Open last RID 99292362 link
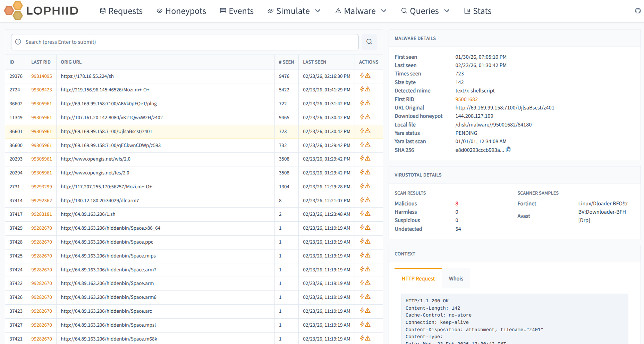The width and height of the screenshot is (644, 344). pos(42,200)
